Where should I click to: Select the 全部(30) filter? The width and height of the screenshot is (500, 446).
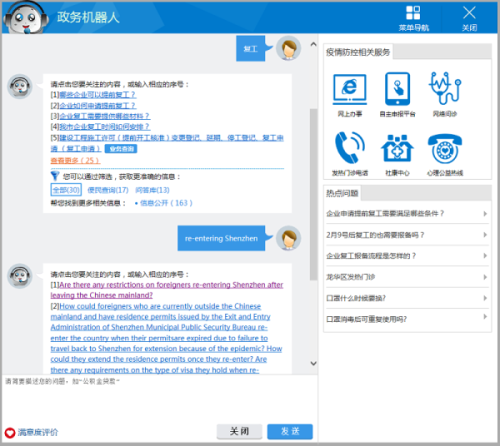[x=66, y=190]
